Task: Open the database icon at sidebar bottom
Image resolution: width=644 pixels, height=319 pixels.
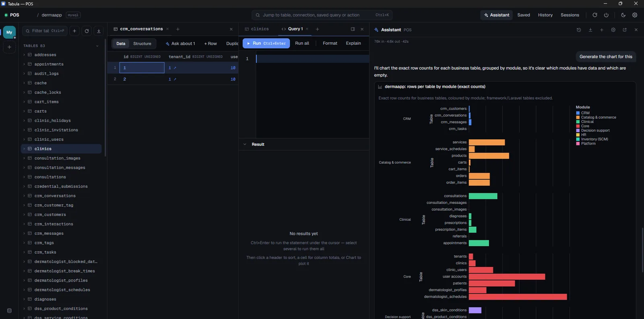Action: coord(9,311)
